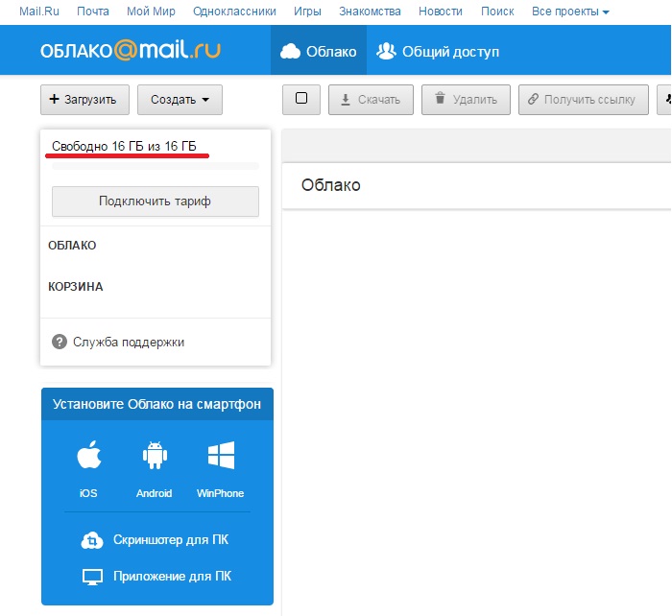
Task: Click the Облако breadcrumb heading
Action: click(x=331, y=185)
